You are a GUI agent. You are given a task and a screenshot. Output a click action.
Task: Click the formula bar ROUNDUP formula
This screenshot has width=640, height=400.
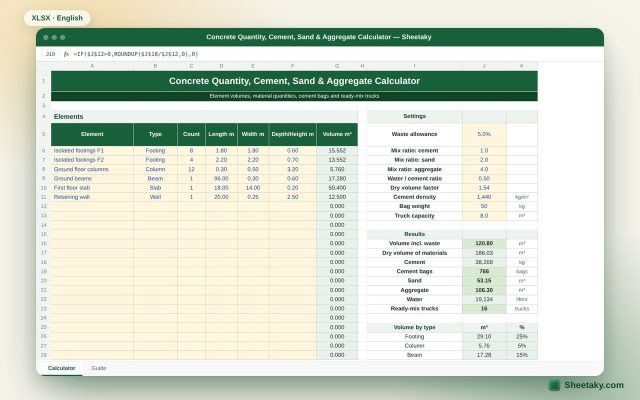coord(136,54)
